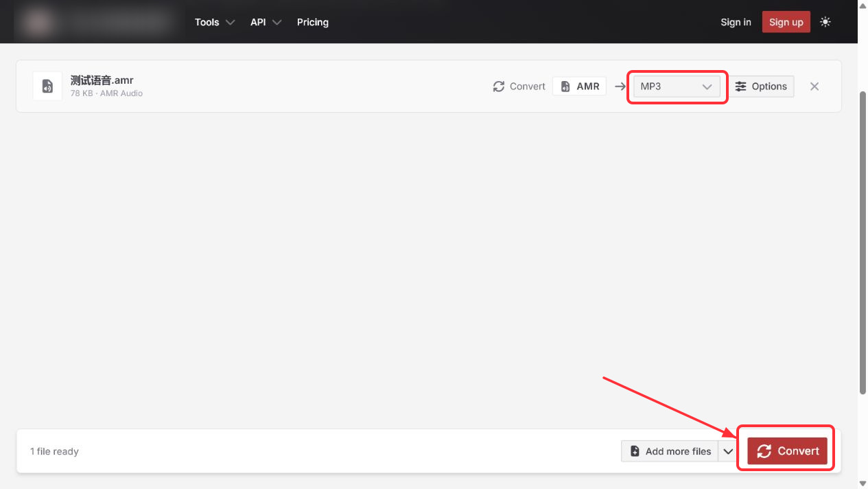Click the file name 测试语音.amr

pyautogui.click(x=102, y=80)
